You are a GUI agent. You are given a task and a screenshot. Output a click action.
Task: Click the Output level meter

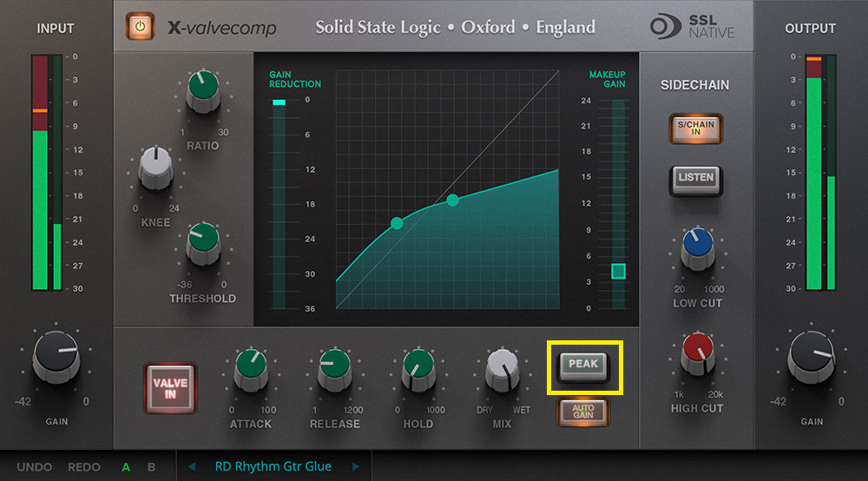820,172
